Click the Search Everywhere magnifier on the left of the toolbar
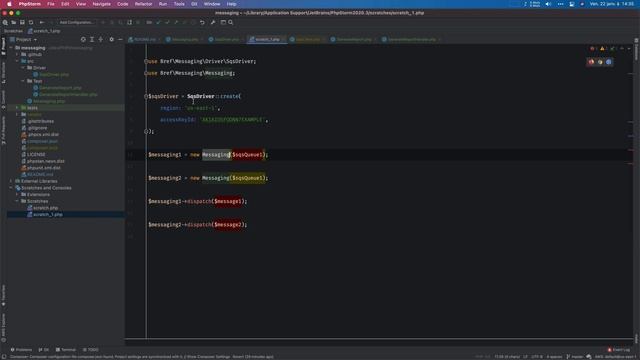Image resolution: width=640 pixels, height=360 pixels. pos(5,22)
